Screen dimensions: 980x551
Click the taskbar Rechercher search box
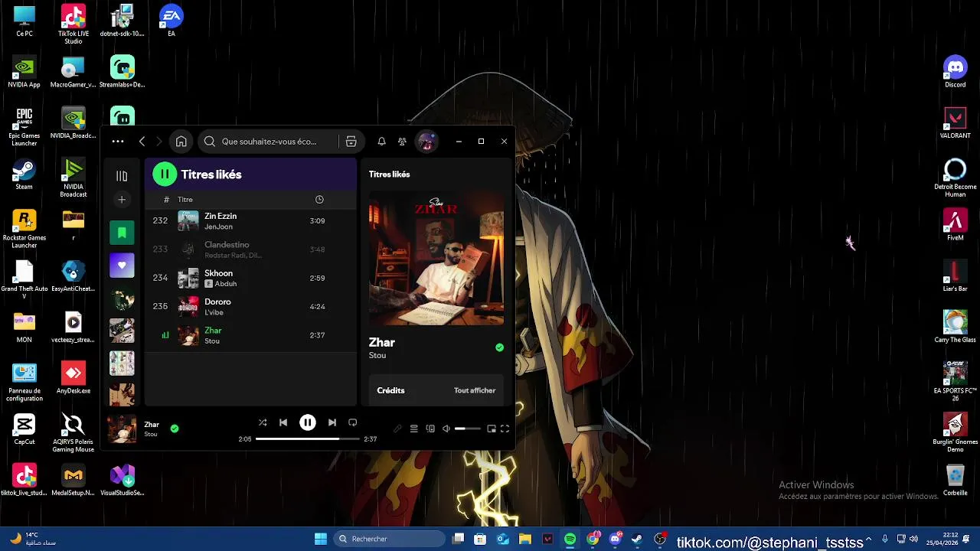click(389, 539)
